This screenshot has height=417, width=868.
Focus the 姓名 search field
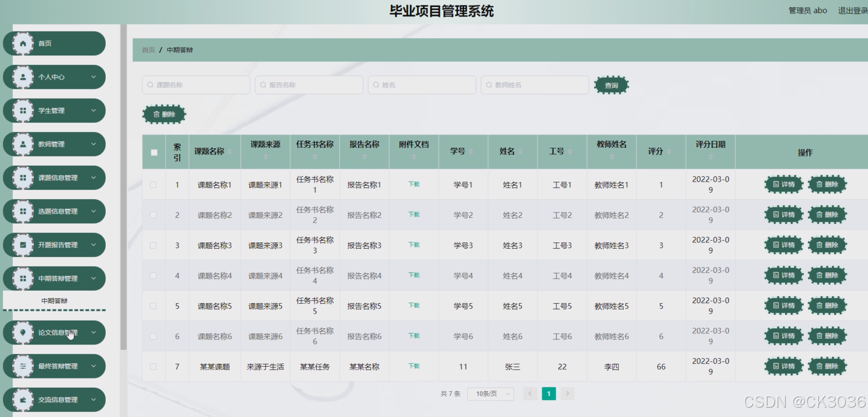(x=422, y=85)
